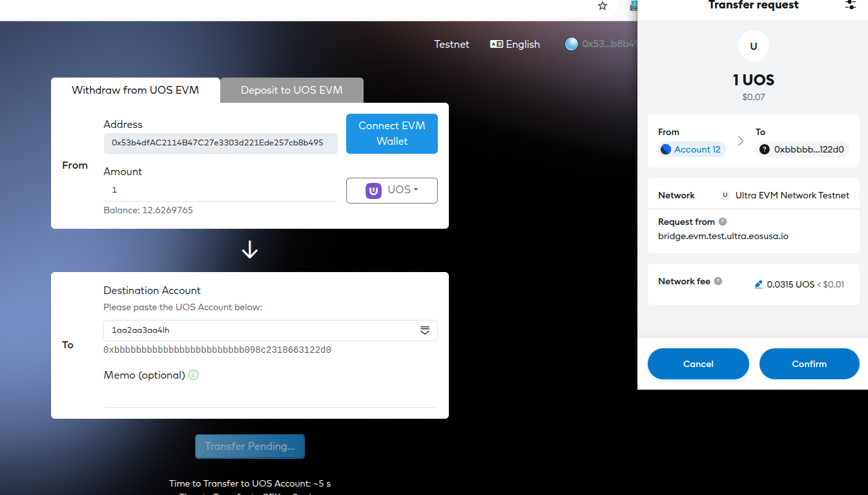Click the Memo info icon
The image size is (868, 495).
[x=193, y=375]
